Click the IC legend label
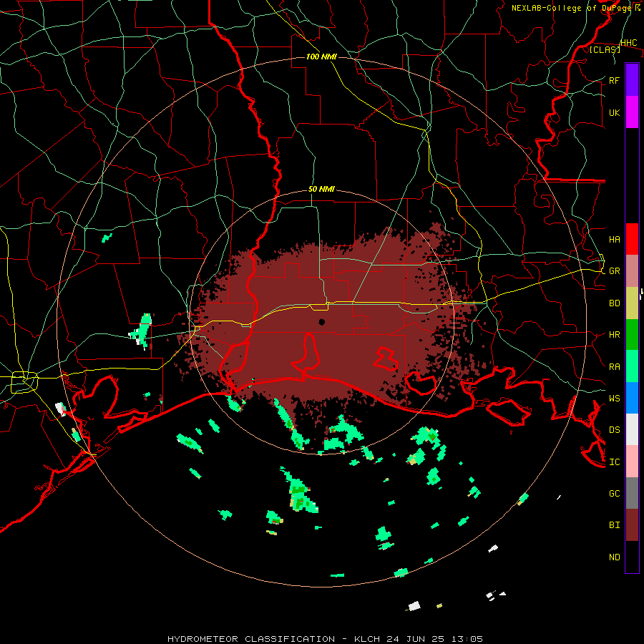644x644 pixels. point(614,462)
